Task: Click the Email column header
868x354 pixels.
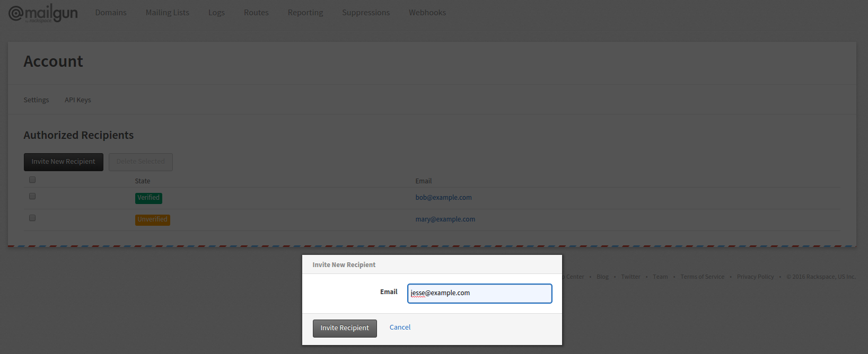Action: point(423,181)
